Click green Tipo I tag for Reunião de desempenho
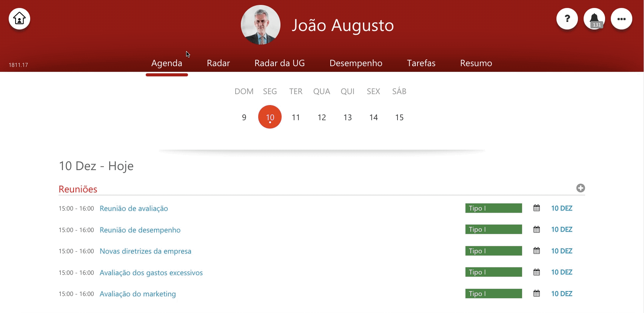The image size is (644, 313). click(493, 229)
